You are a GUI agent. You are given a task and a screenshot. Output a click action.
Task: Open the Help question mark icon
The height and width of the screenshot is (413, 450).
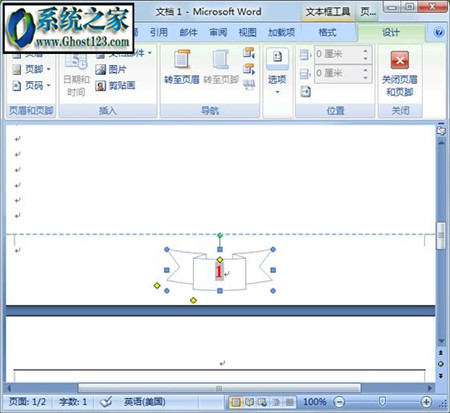439,32
